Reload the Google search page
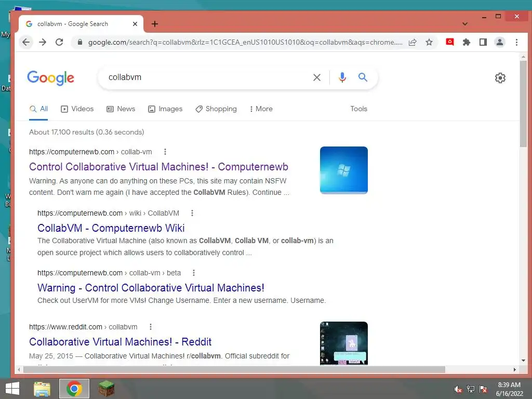Screen dimensions: 532x399 point(59,42)
